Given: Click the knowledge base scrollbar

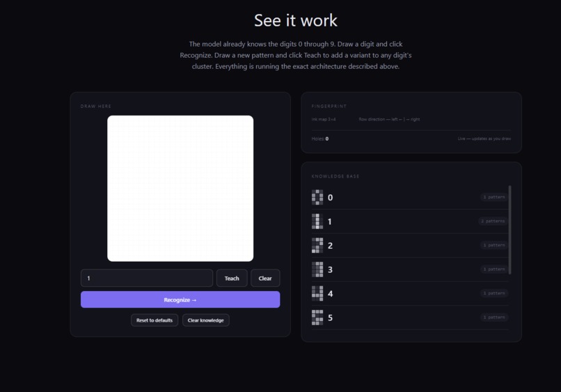Looking at the screenshot, I should (509, 230).
